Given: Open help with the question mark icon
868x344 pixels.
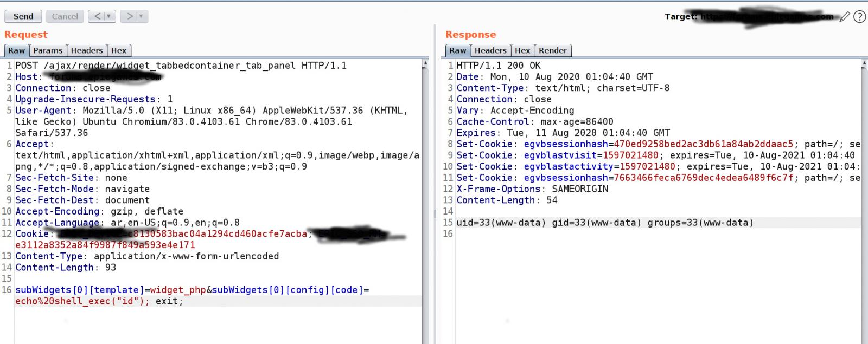Looking at the screenshot, I should pos(859,17).
